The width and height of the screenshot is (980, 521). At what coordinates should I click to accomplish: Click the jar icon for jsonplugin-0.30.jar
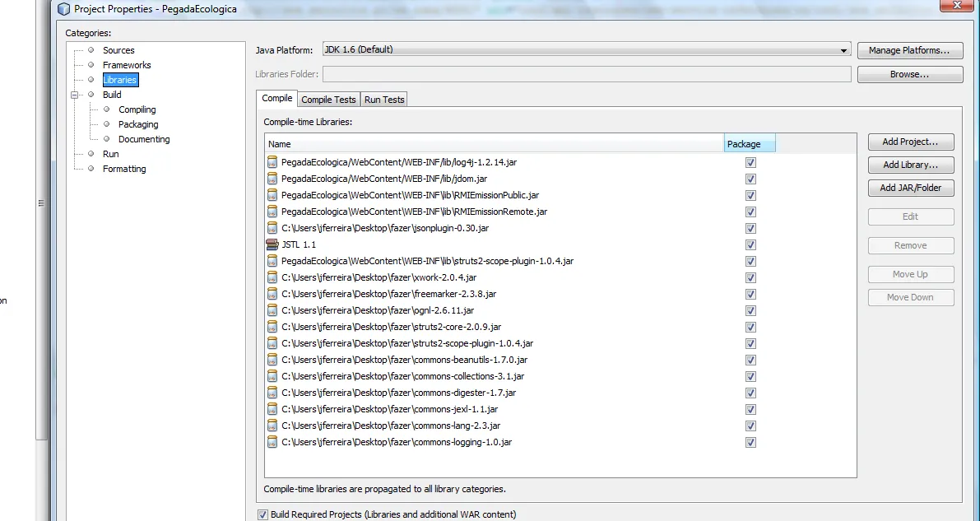click(x=272, y=228)
